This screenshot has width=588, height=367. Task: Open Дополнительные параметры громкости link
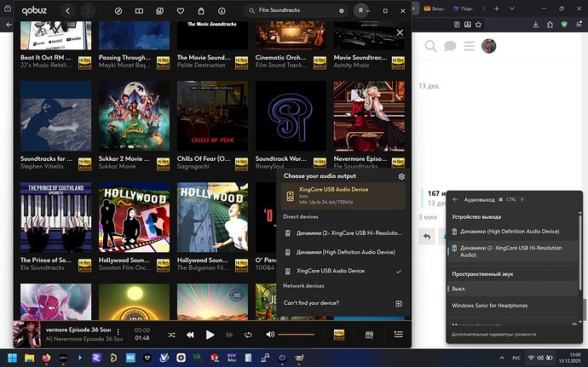coord(493,335)
